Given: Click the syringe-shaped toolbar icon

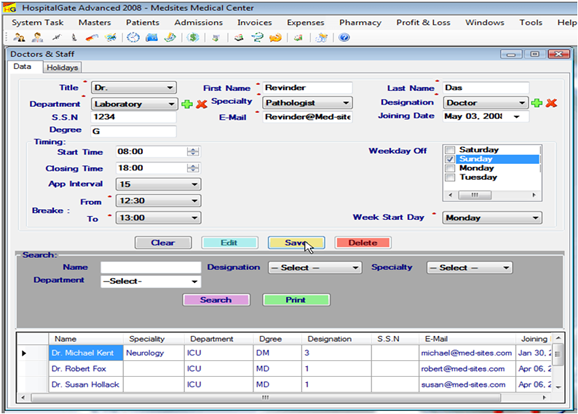Looking at the screenshot, I should pyautogui.click(x=56, y=38).
